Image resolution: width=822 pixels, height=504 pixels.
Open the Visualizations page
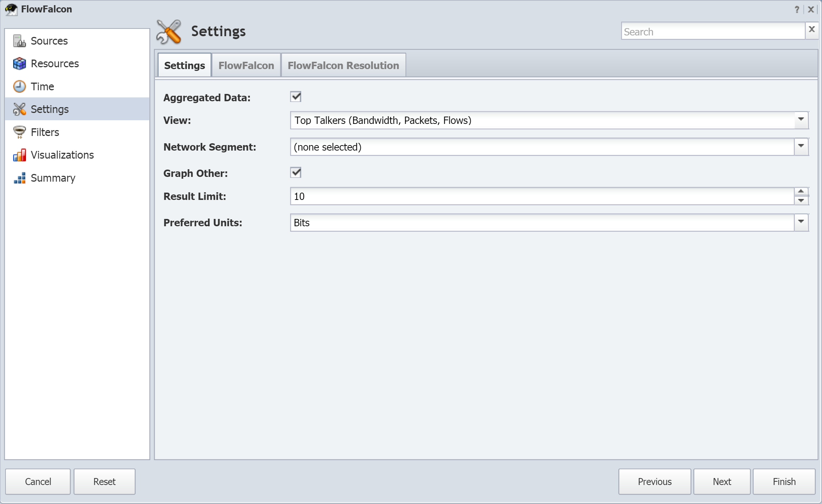click(77, 155)
